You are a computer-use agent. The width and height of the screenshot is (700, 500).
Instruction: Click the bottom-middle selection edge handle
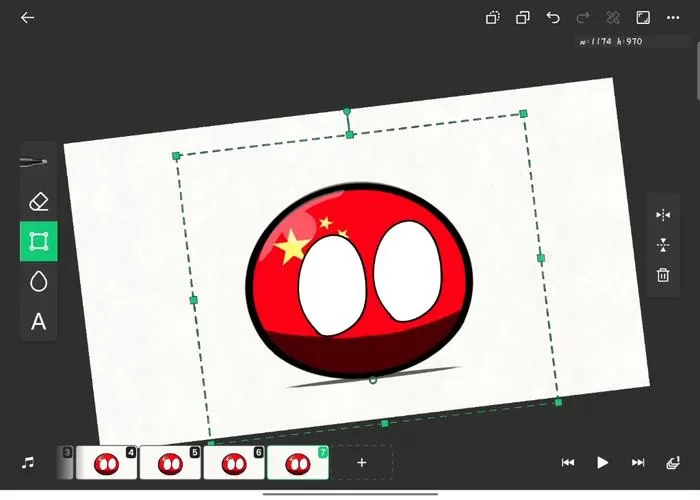coord(385,423)
